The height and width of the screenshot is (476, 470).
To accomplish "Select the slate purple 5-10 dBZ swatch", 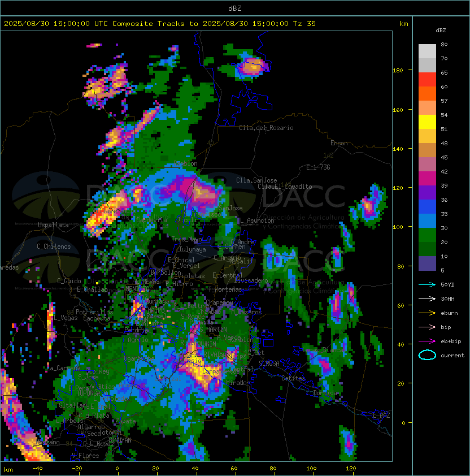I will 427,263.
